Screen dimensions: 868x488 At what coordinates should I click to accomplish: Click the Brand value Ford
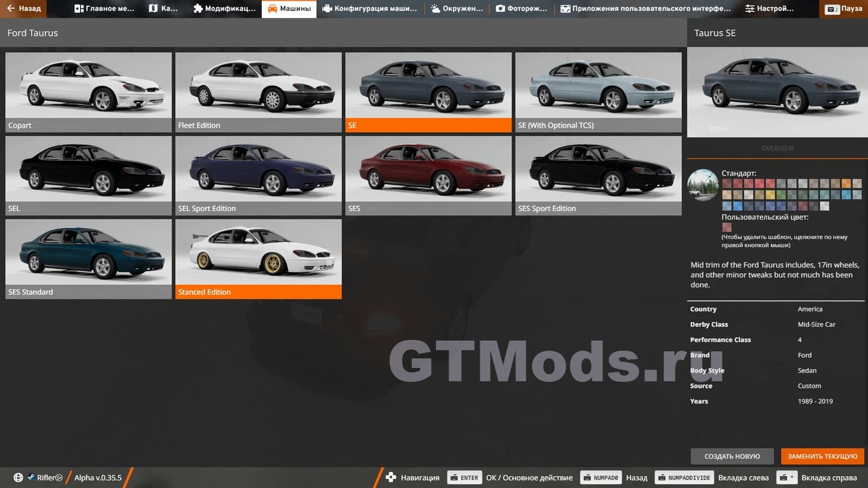(804, 355)
